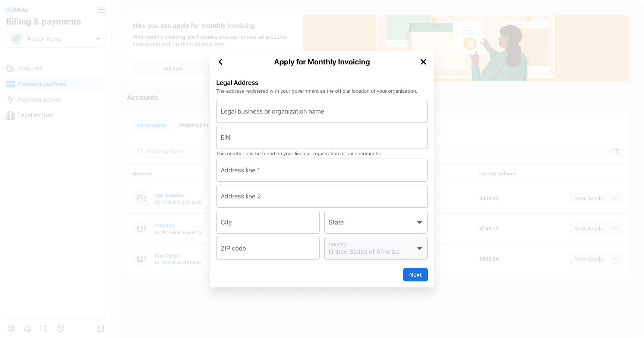This screenshot has width=644, height=338.
Task: Open more options for the Los Angeles account
Action: coord(616,198)
